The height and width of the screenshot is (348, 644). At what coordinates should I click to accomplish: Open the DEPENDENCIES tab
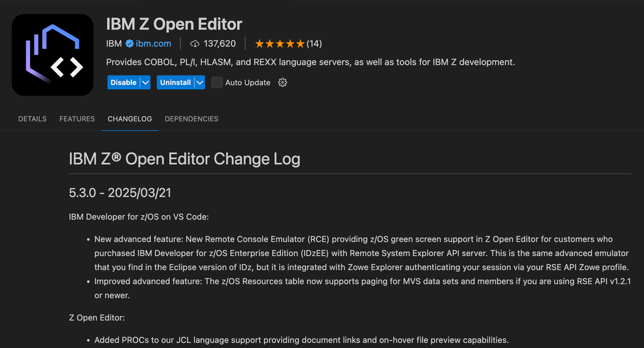[191, 119]
